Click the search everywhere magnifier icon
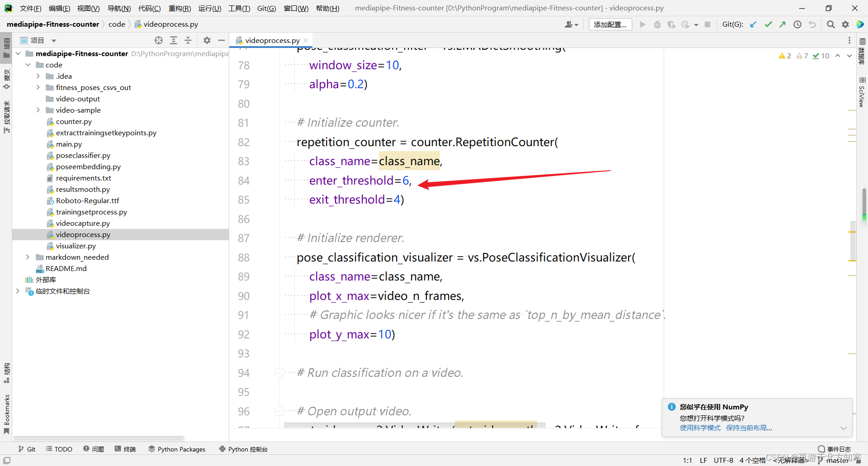The width and height of the screenshot is (868, 466). [x=830, y=24]
